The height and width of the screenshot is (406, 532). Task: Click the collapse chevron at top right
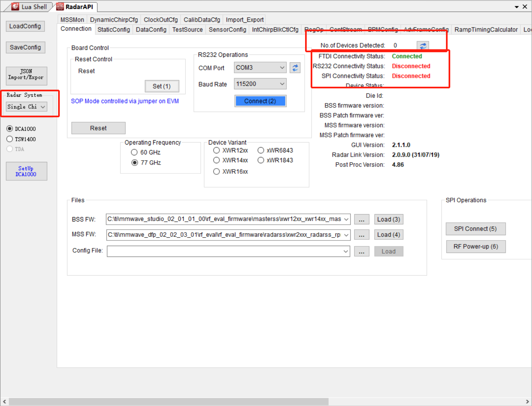coord(517,6)
